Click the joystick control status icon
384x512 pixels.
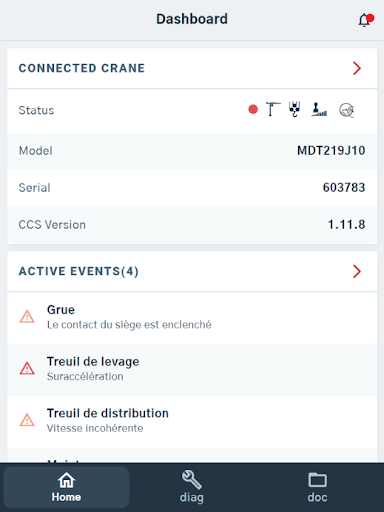click(319, 109)
